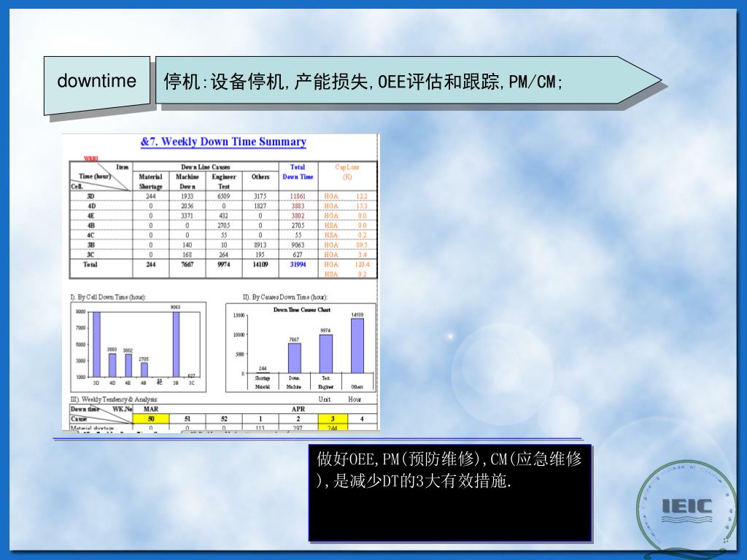This screenshot has width=747, height=560.
Task: Select the "Down Line Causes" table header
Action: [x=205, y=167]
